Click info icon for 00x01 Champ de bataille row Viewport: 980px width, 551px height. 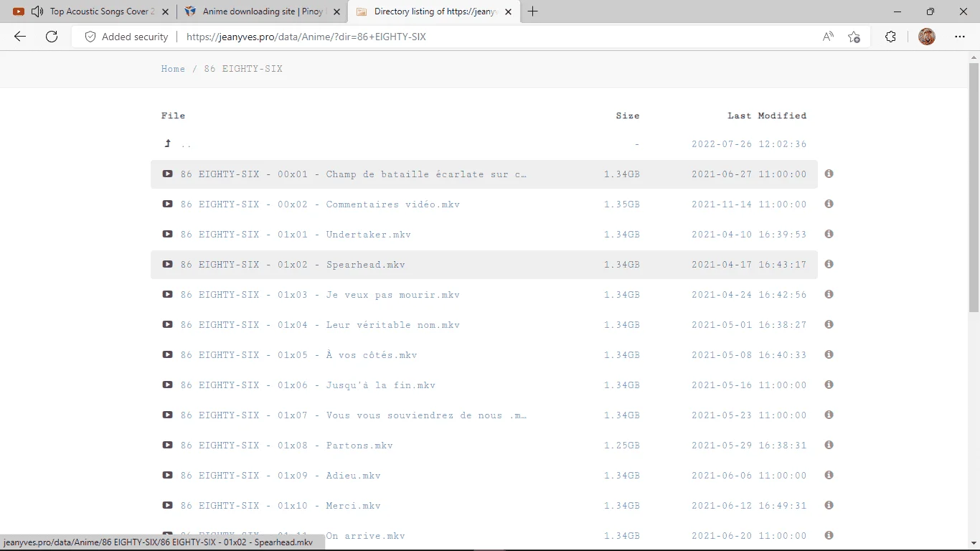(829, 174)
